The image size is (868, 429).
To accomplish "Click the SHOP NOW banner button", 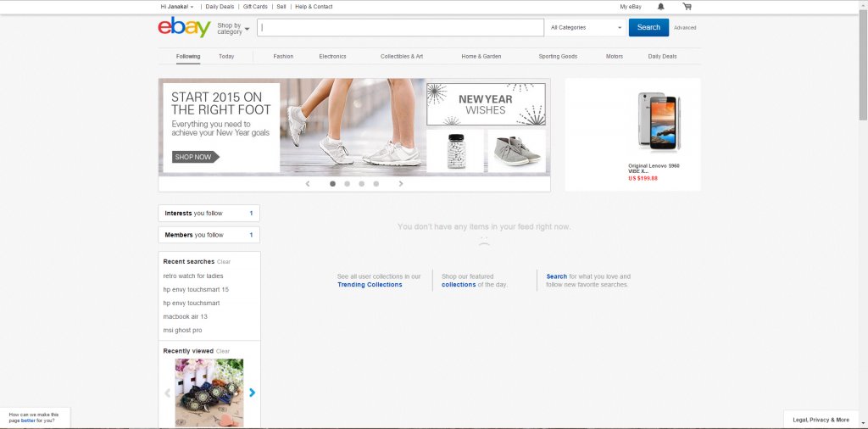I will (x=195, y=157).
